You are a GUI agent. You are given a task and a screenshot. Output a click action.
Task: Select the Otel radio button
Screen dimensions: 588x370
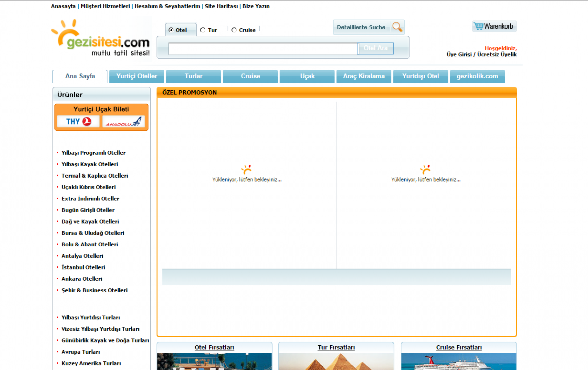[171, 30]
